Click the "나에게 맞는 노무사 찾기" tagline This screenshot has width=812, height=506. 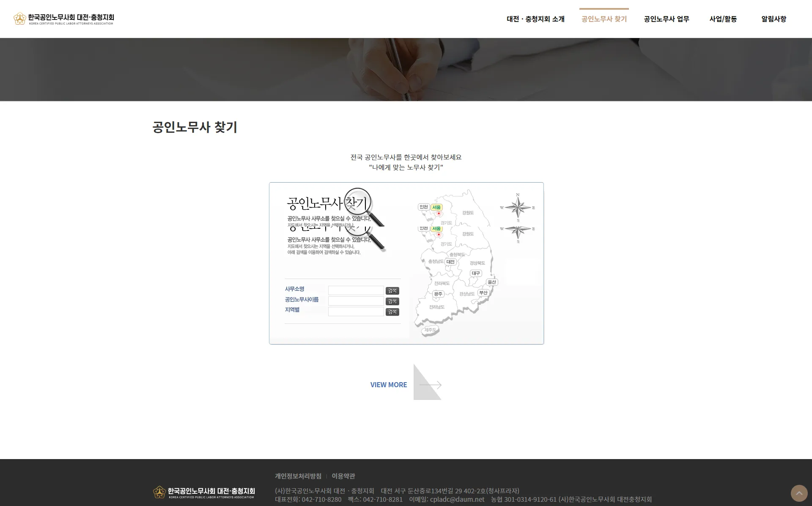click(406, 167)
